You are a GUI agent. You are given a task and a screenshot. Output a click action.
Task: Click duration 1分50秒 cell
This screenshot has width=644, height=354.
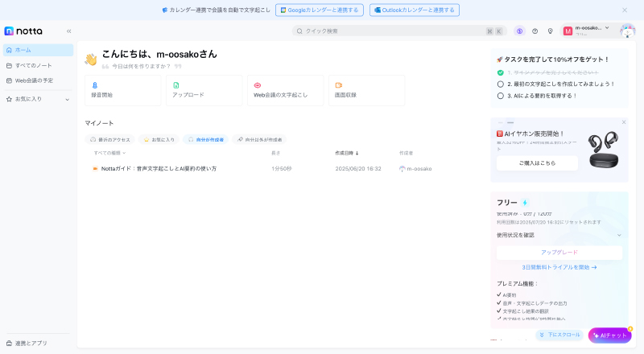pos(281,169)
